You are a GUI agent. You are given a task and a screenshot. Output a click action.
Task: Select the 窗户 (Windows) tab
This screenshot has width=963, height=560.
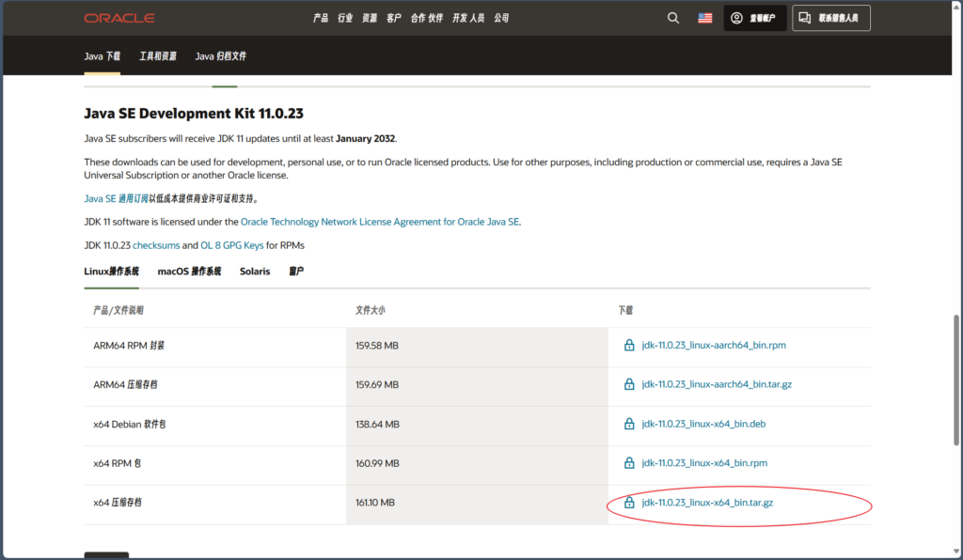coord(296,272)
